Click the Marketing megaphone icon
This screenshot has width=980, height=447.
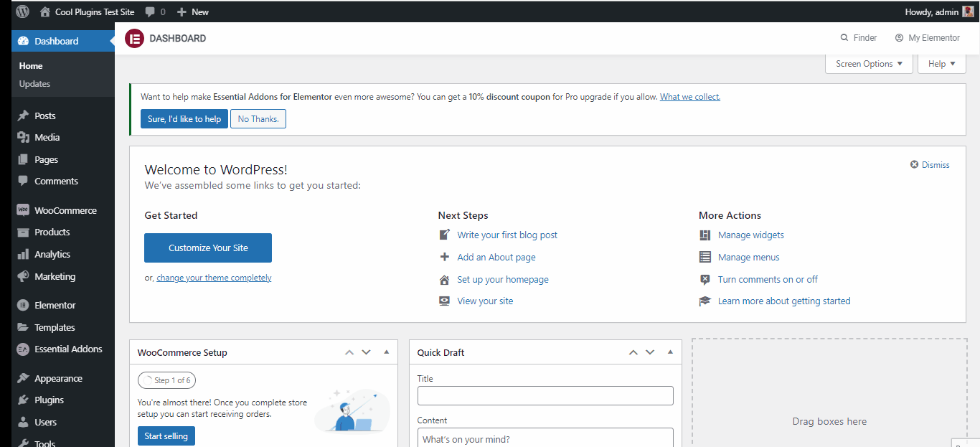tap(23, 276)
